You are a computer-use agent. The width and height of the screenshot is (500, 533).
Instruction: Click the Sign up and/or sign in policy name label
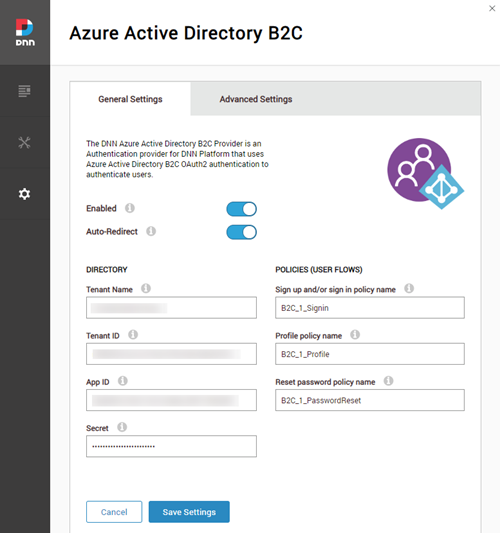coord(335,290)
